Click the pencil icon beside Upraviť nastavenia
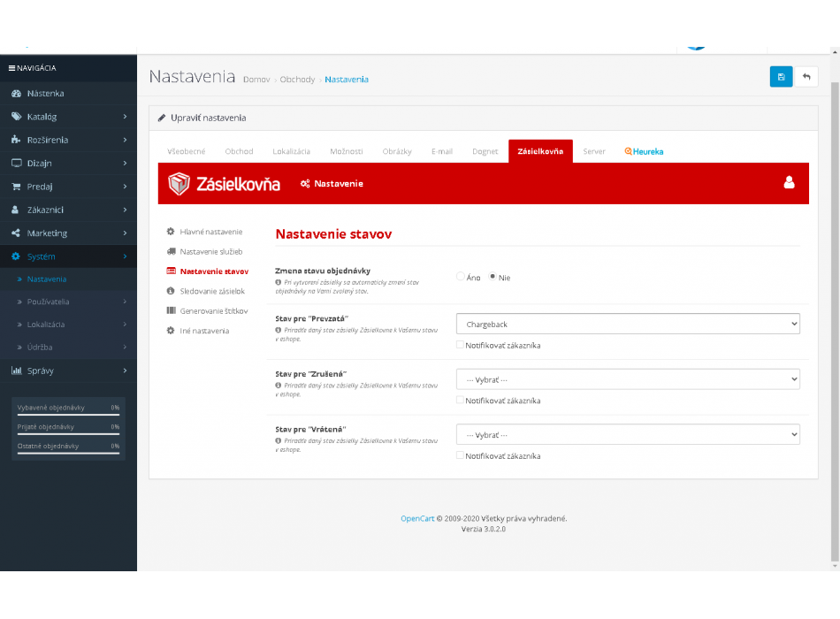Image resolution: width=840 pixels, height=619 pixels. [x=162, y=118]
